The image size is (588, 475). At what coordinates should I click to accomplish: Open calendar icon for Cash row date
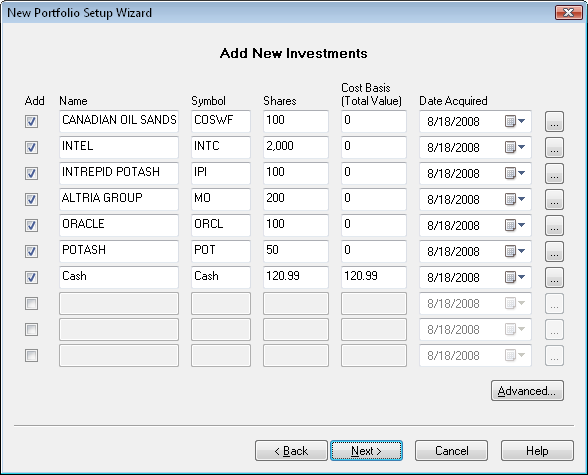tap(510, 277)
